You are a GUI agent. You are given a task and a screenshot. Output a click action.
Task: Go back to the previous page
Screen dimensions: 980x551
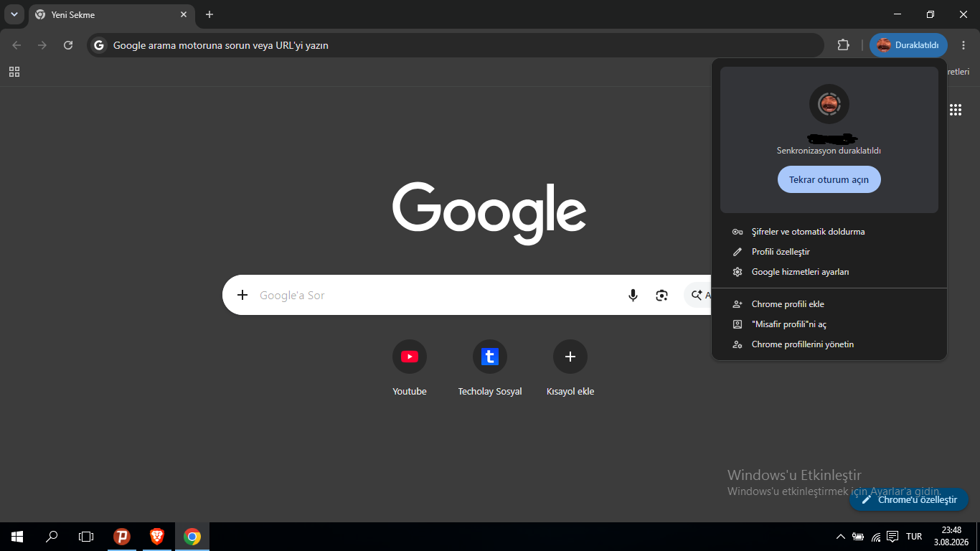click(x=17, y=45)
